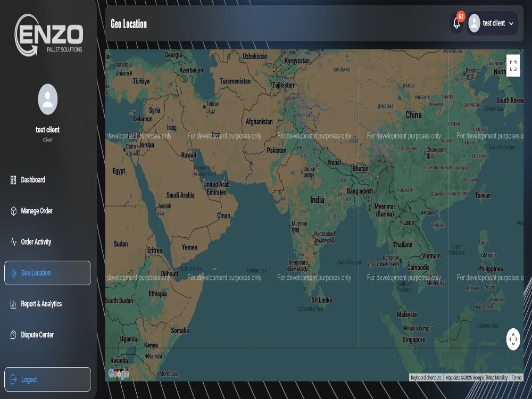532x399 pixels.
Task: Click the Geo Location target icon
Action: point(14,273)
